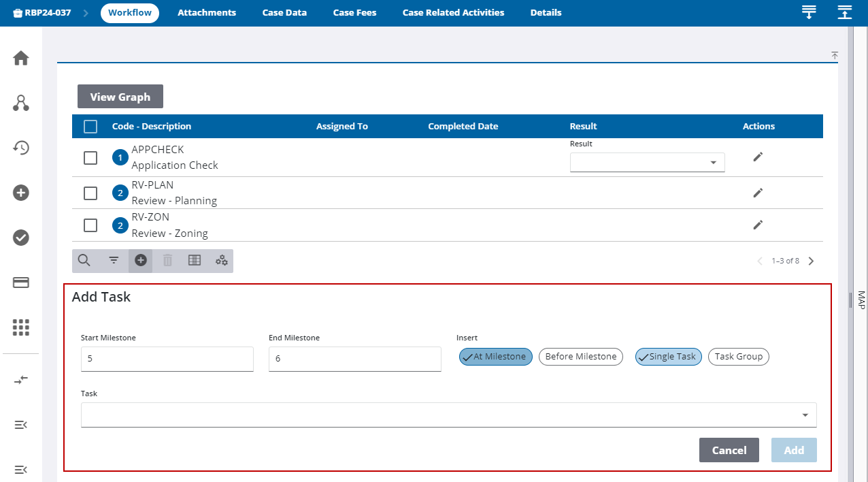Open the apps grid icon in sidebar
The height and width of the screenshot is (482, 868).
click(21, 327)
